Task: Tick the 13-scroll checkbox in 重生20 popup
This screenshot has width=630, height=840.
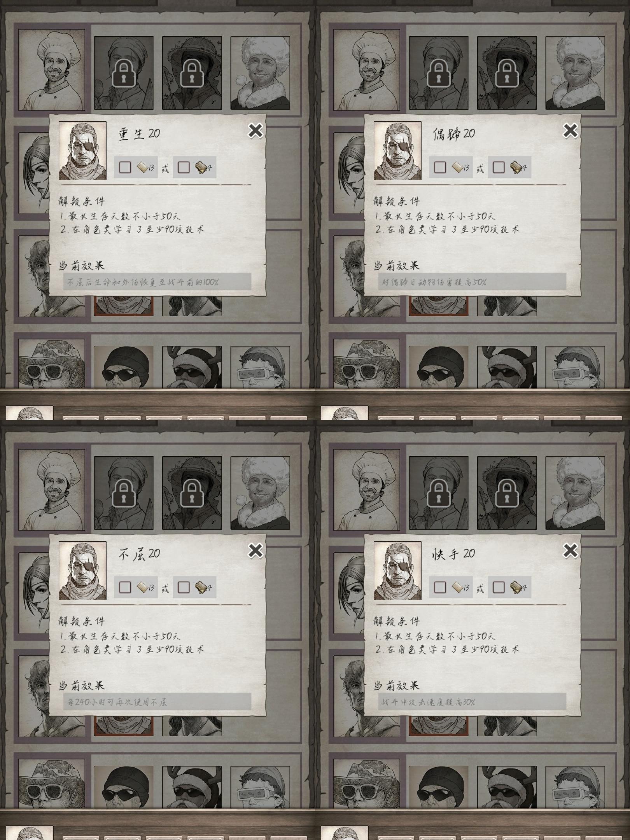Action: tap(125, 167)
